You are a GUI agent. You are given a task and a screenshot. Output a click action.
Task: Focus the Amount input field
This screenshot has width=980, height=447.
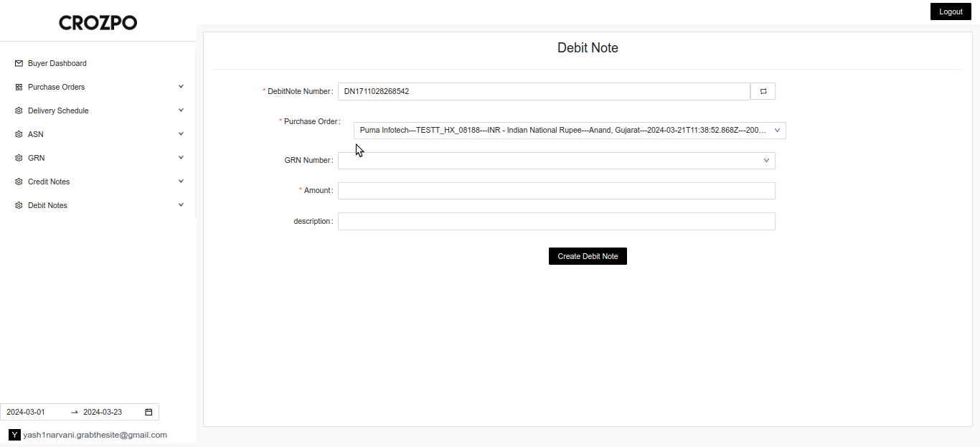point(556,191)
